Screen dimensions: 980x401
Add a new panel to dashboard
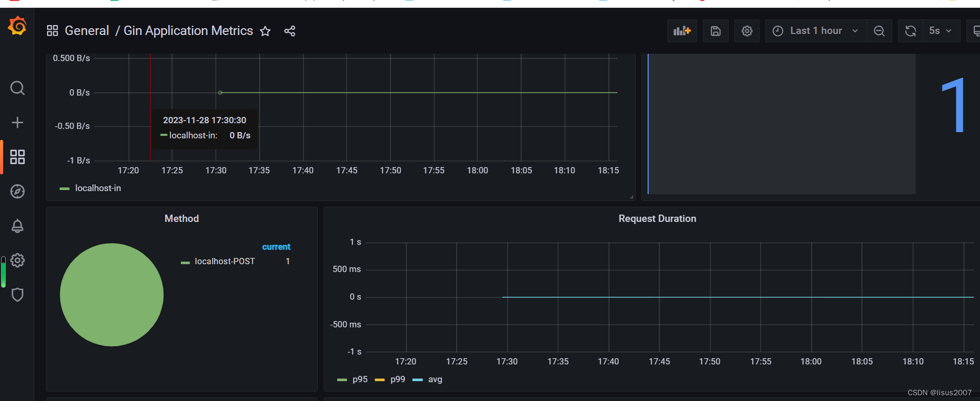click(682, 31)
